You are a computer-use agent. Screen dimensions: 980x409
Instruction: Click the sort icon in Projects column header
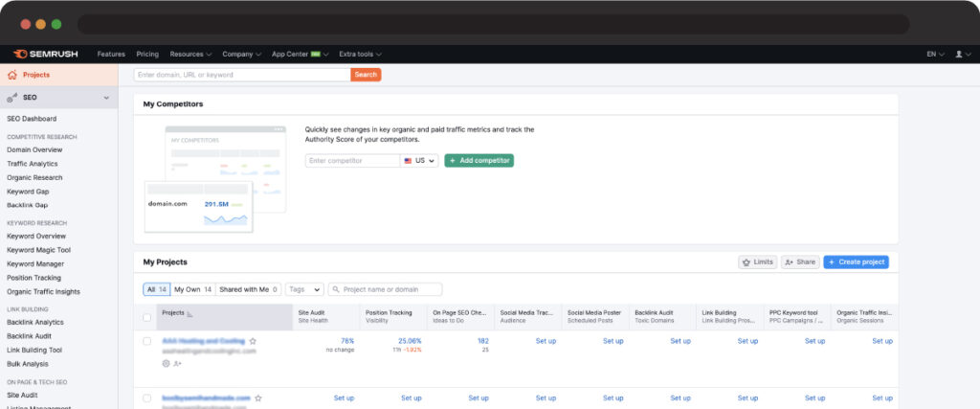(190, 313)
